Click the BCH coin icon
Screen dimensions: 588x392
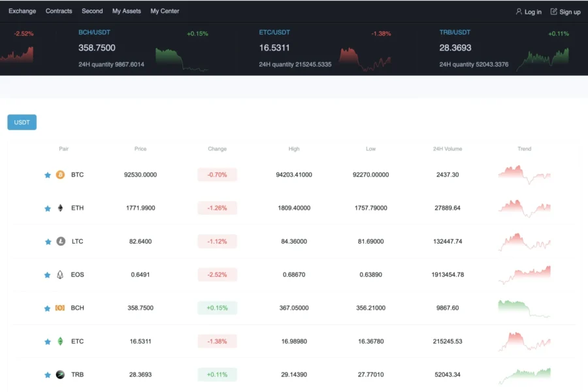pyautogui.click(x=60, y=308)
